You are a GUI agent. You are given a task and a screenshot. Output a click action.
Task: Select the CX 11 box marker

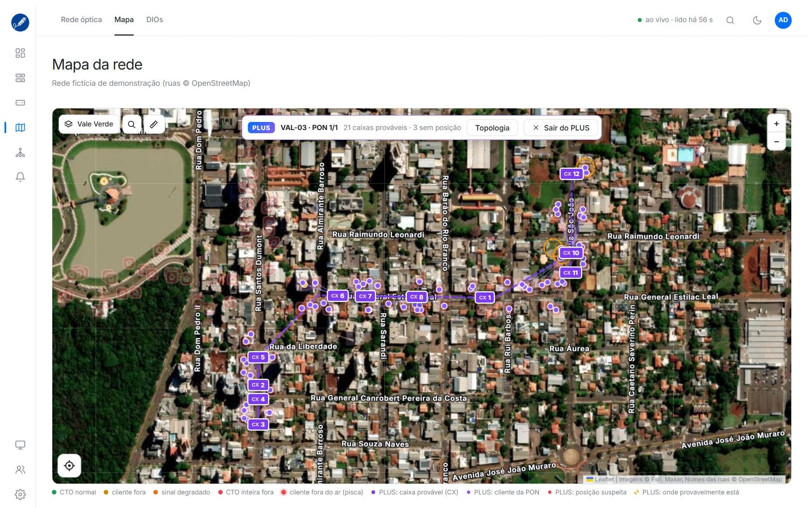(571, 273)
